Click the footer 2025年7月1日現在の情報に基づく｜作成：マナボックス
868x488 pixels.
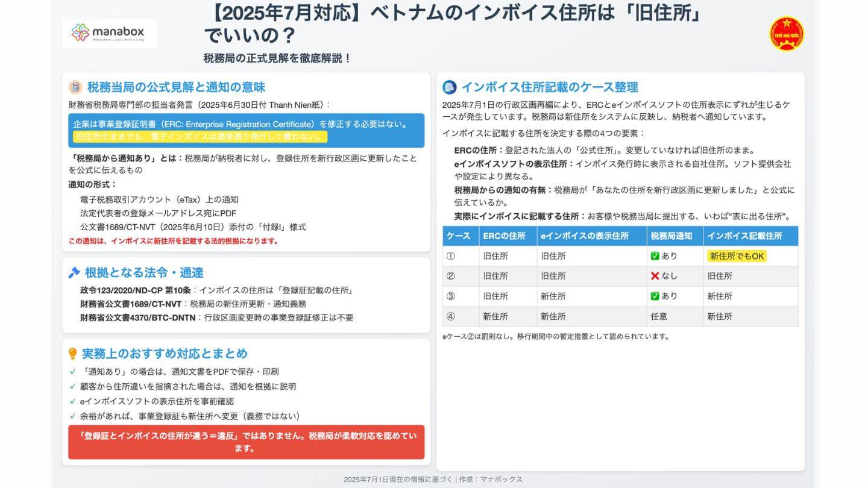(433, 480)
